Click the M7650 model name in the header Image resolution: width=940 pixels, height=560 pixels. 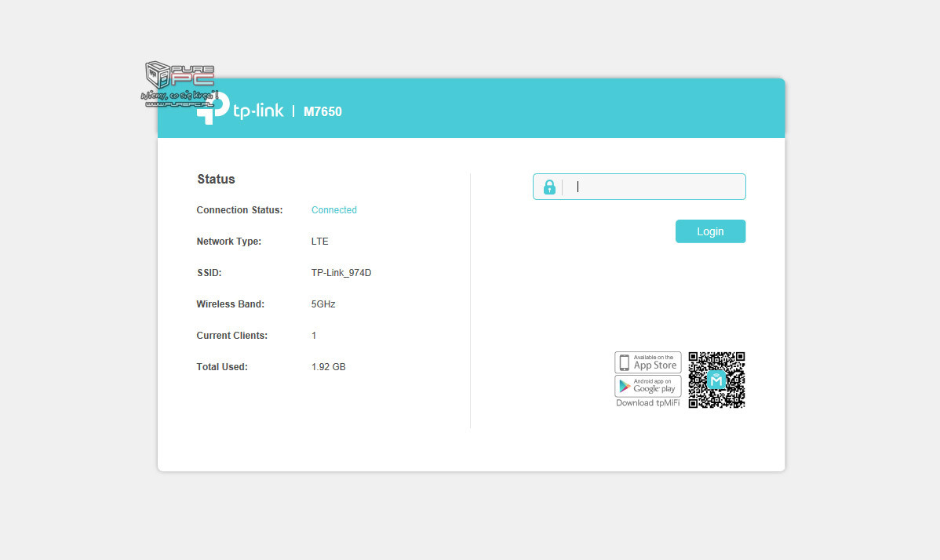point(322,111)
